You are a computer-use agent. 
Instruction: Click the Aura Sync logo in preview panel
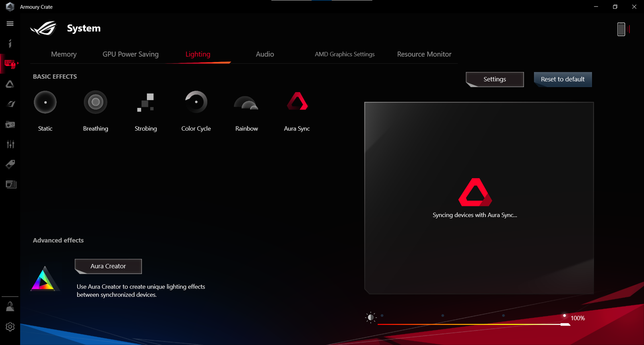[475, 192]
